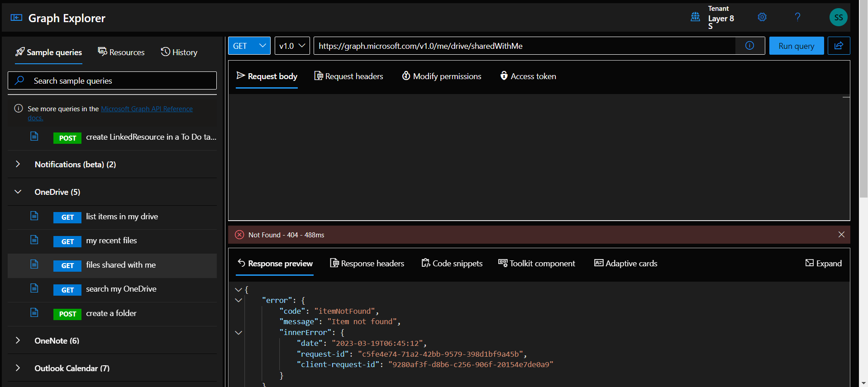The image size is (868, 387).
Task: Click document icon next to search my OneDrive
Action: click(x=34, y=288)
